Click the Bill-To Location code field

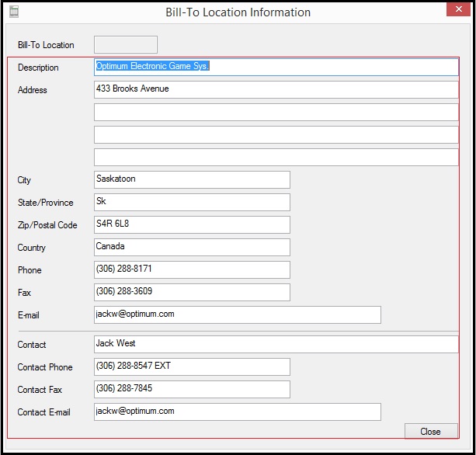point(126,44)
